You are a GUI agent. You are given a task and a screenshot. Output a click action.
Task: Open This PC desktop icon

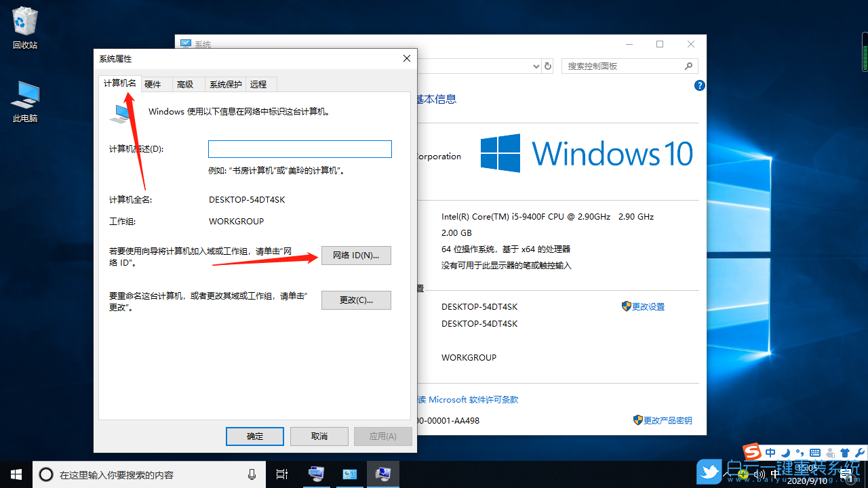[x=24, y=95]
